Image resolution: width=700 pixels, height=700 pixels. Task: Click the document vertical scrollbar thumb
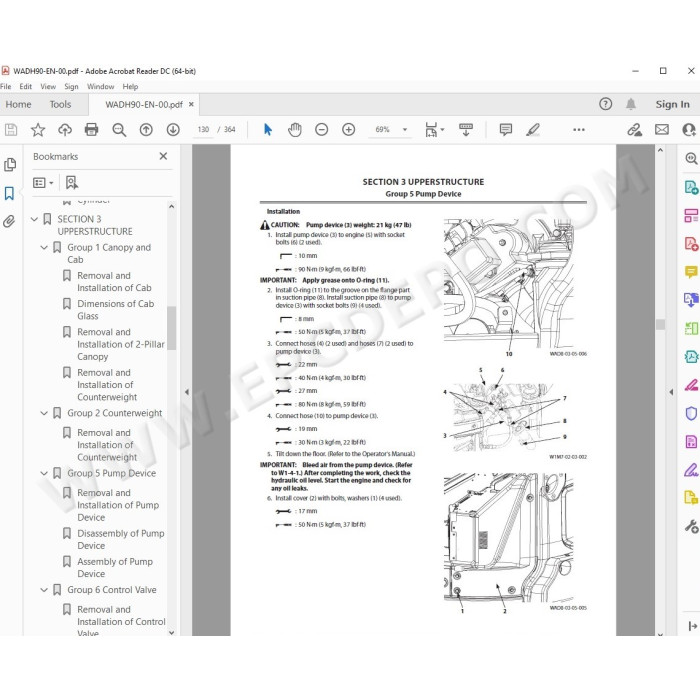(660, 325)
